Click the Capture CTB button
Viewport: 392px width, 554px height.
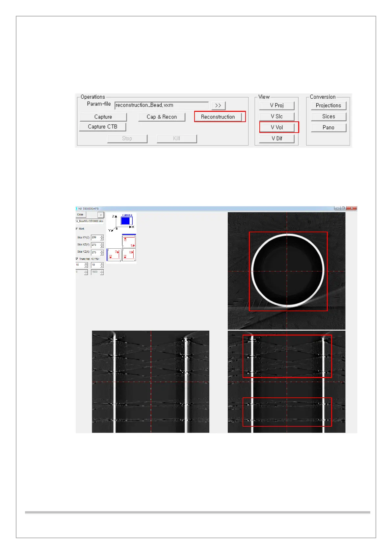click(x=102, y=127)
